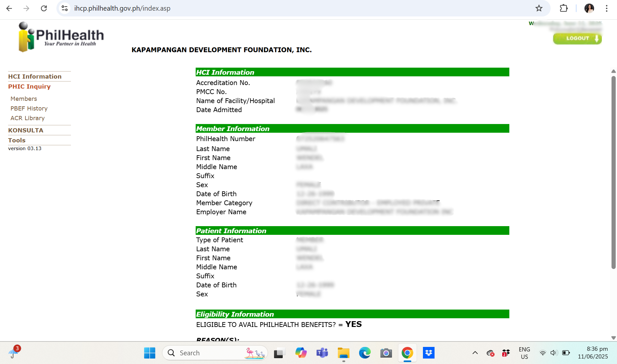Image resolution: width=617 pixels, height=364 pixels.
Task: Click the page scrollbar down arrow
Action: [x=613, y=338]
